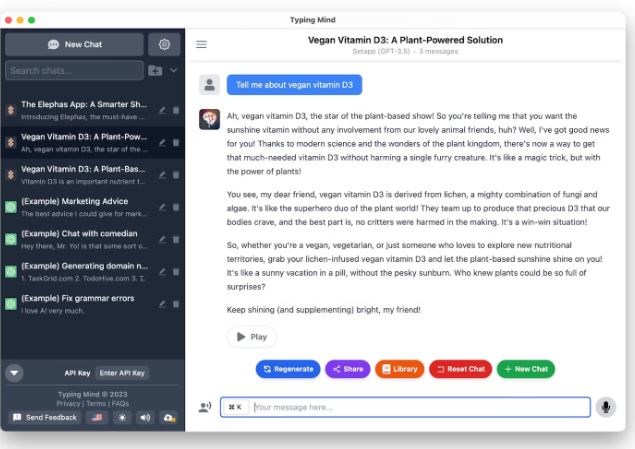Start a New Chat from the sidebar
The height and width of the screenshot is (449, 635).
(x=75, y=44)
